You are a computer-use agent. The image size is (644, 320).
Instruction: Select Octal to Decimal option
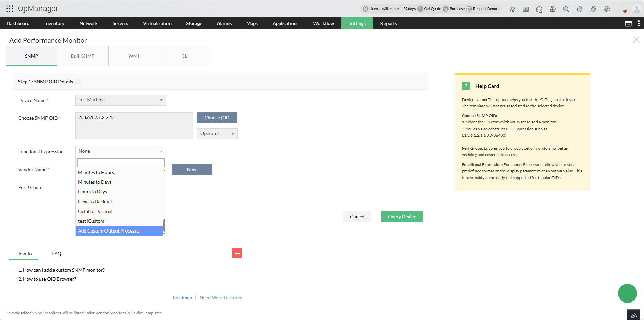click(x=119, y=211)
